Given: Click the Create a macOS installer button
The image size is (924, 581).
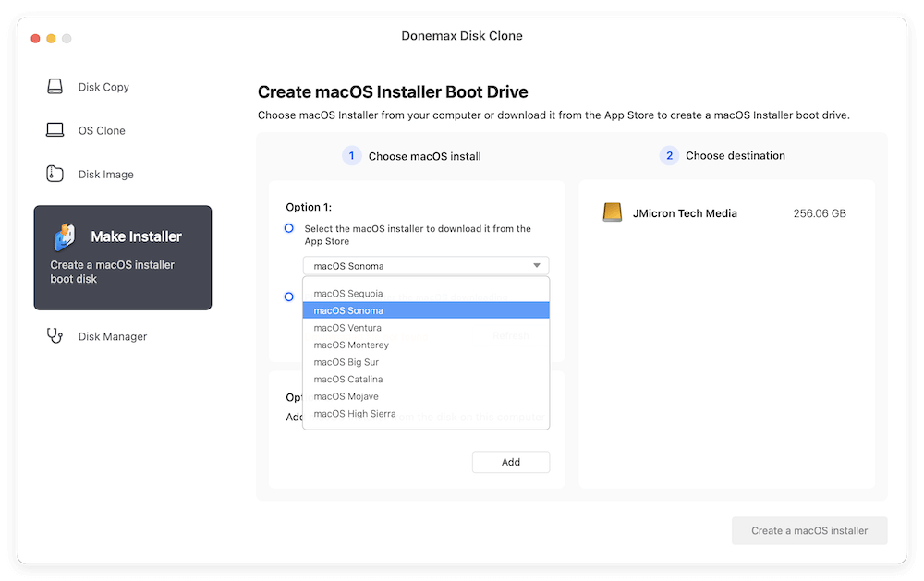Looking at the screenshot, I should pos(808,530).
